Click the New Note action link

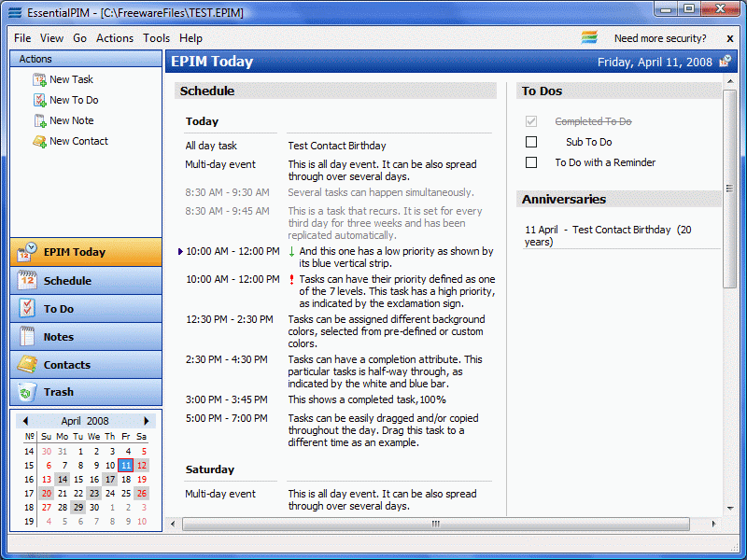(72, 120)
